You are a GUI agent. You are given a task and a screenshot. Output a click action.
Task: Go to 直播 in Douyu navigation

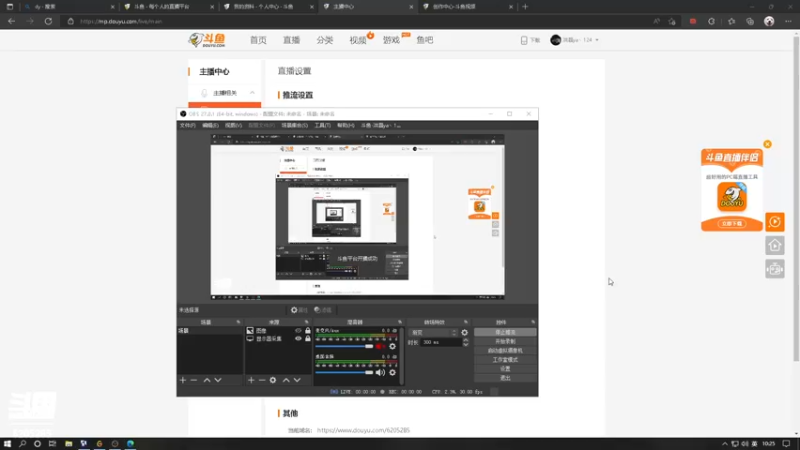pyautogui.click(x=291, y=40)
